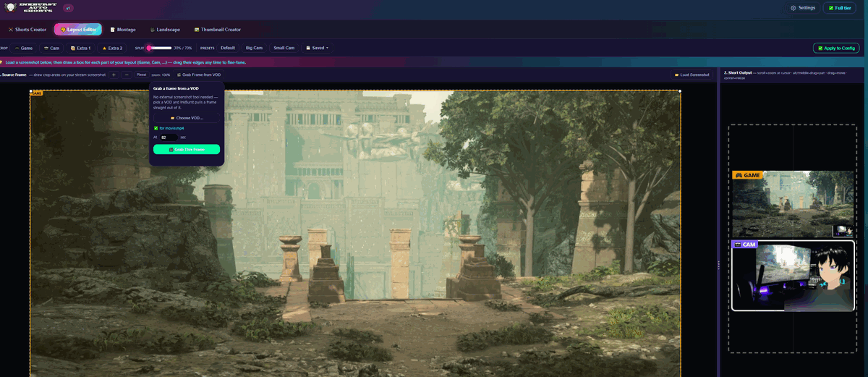The width and height of the screenshot is (868, 377).
Task: Select the Extra 1 crop button
Action: click(x=81, y=48)
